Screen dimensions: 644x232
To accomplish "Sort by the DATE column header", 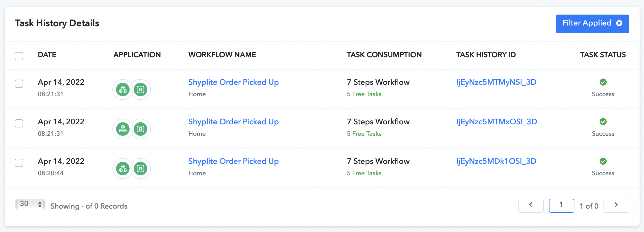I will pyautogui.click(x=47, y=55).
